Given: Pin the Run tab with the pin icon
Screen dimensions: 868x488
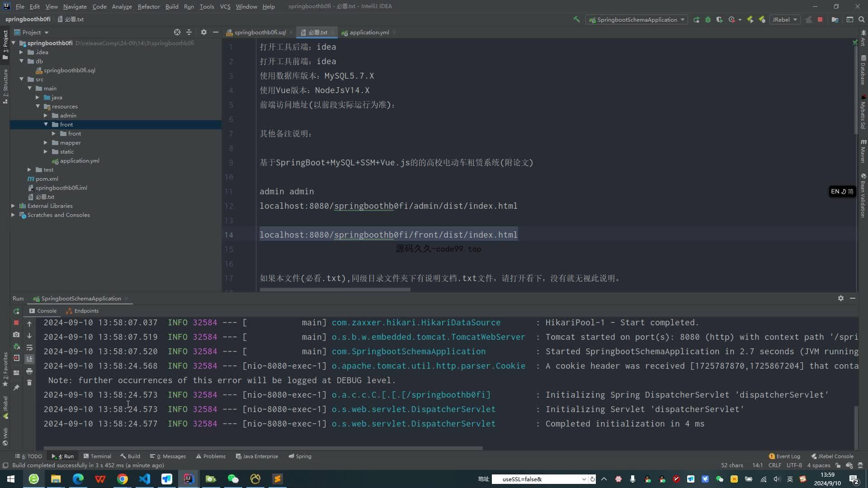Looking at the screenshot, I should pos(16,387).
